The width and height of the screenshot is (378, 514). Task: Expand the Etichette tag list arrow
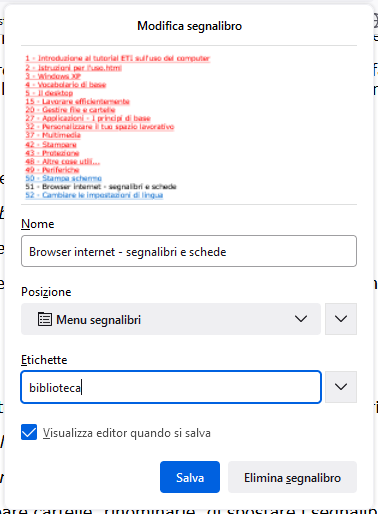point(341,387)
